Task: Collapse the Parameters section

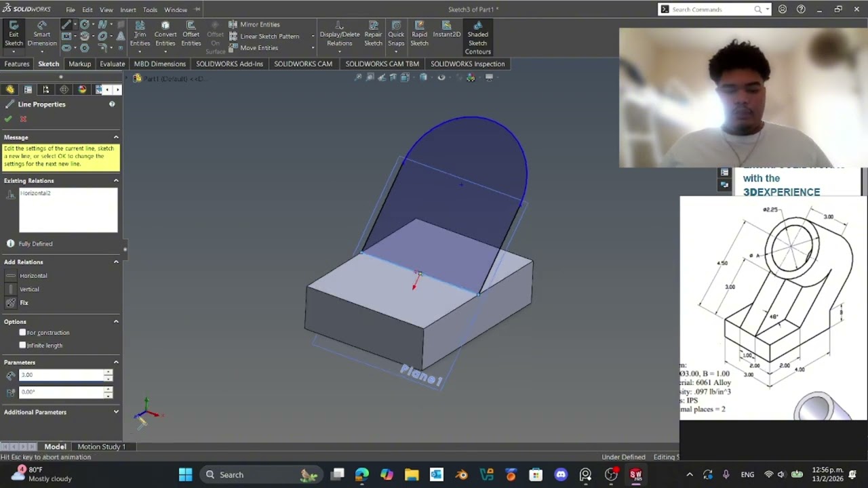Action: click(116, 363)
